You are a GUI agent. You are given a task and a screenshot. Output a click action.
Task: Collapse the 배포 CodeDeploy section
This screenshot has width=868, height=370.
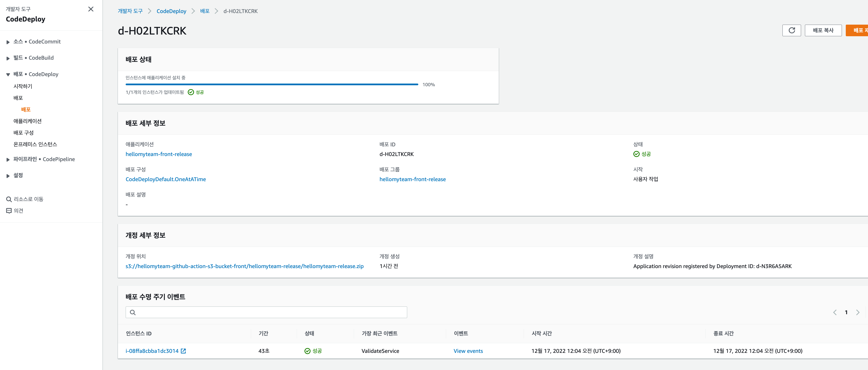point(8,74)
